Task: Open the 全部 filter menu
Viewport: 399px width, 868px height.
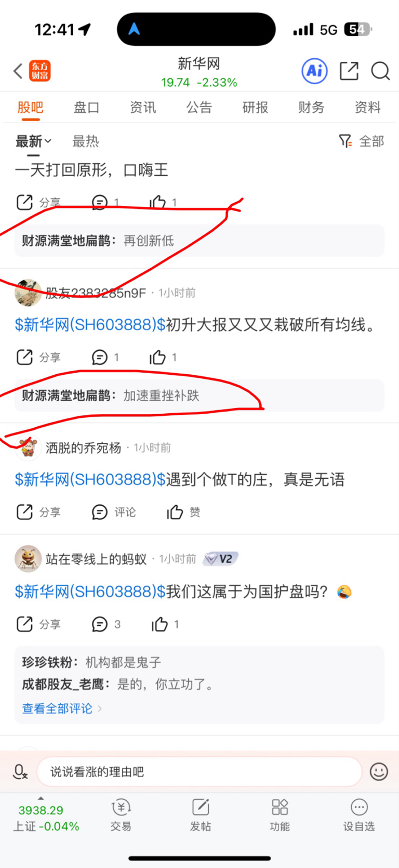Action: [x=362, y=141]
